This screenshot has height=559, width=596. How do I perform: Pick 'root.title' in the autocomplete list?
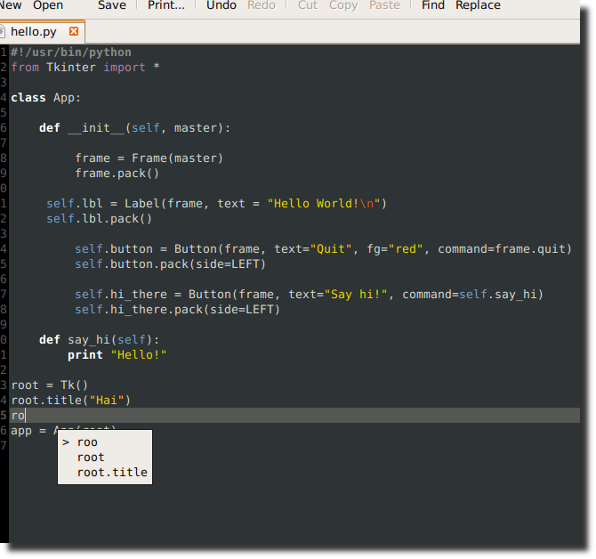click(x=112, y=472)
